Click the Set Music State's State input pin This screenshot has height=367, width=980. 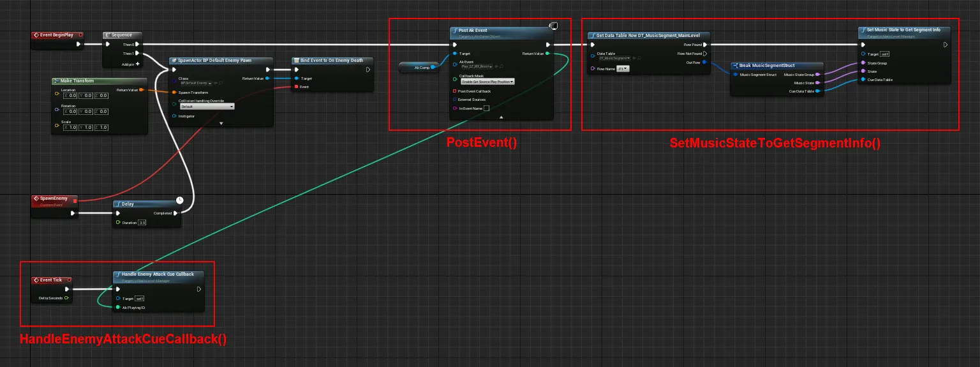coord(863,71)
